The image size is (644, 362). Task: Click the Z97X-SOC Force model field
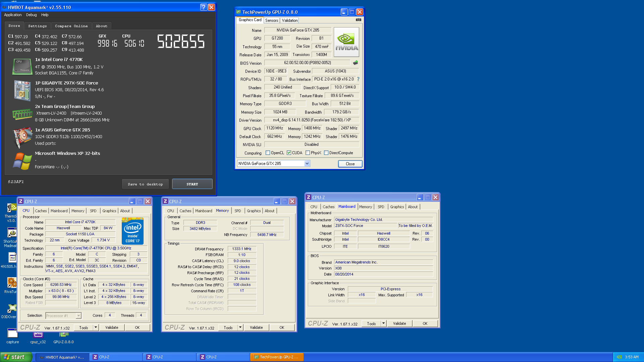coord(366,226)
